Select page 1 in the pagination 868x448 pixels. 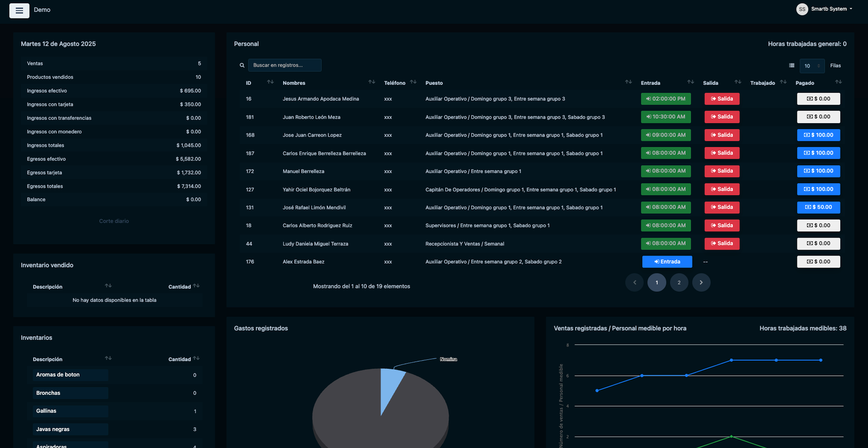656,283
